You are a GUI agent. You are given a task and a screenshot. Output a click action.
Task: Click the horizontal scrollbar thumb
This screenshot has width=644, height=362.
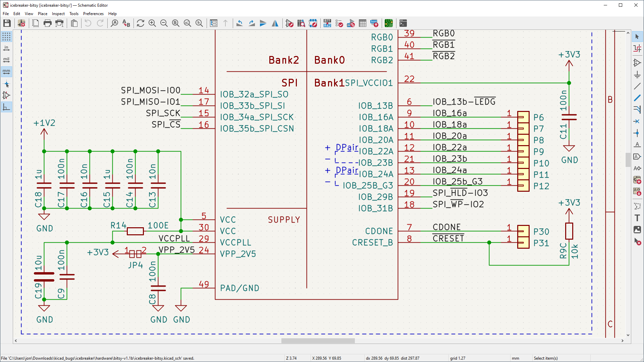[318, 341]
